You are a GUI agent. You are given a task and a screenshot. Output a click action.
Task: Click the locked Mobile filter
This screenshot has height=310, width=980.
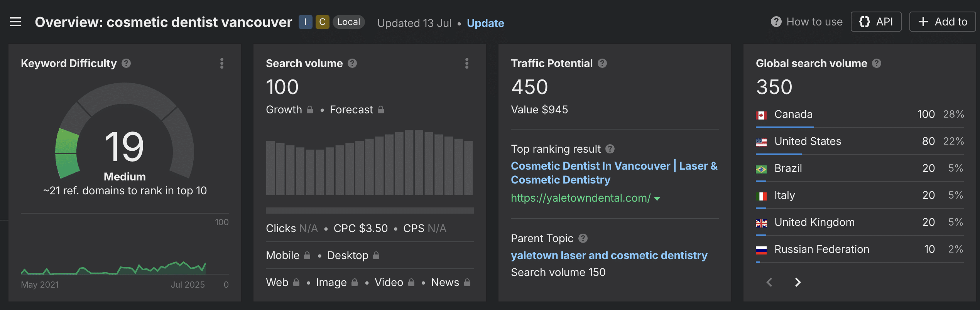coord(288,255)
